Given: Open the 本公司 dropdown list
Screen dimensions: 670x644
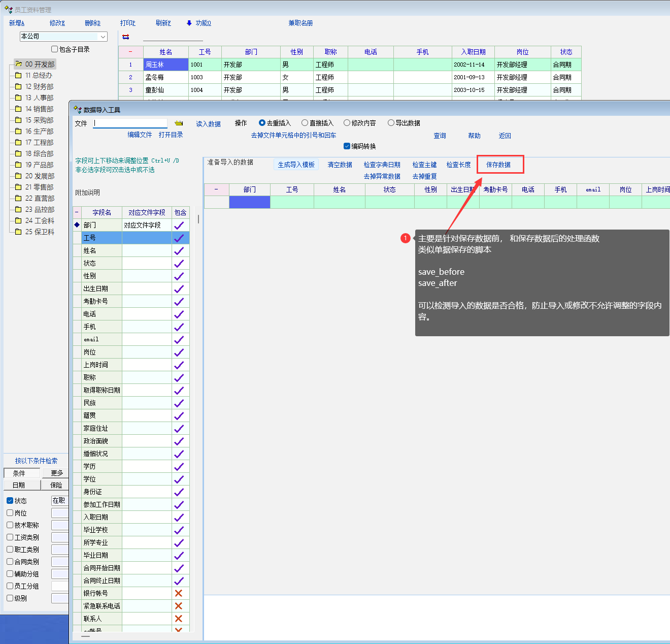Looking at the screenshot, I should pyautogui.click(x=103, y=37).
